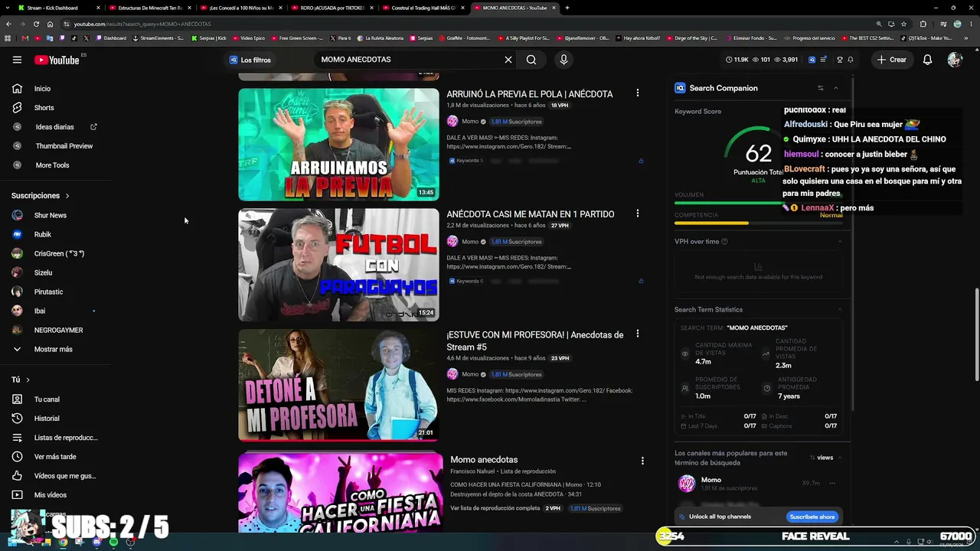Click the magnifier search button
Image resolution: width=980 pixels, height=551 pixels.
pos(531,60)
